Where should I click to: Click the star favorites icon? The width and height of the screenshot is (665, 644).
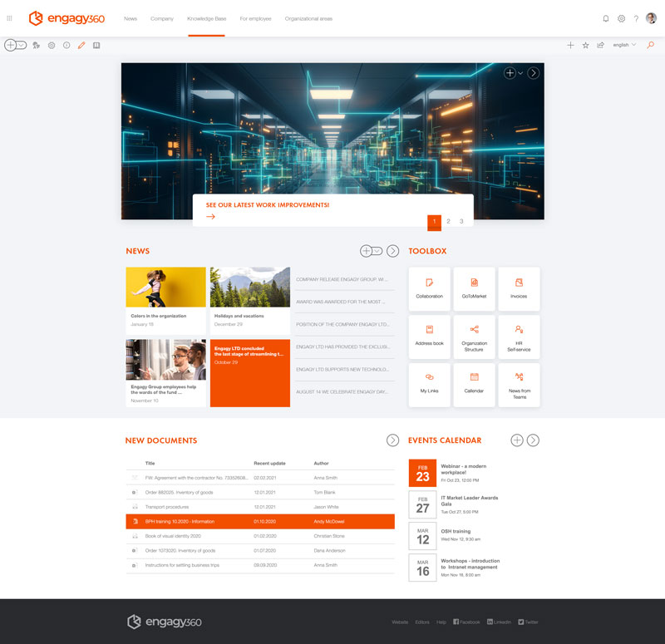(585, 45)
